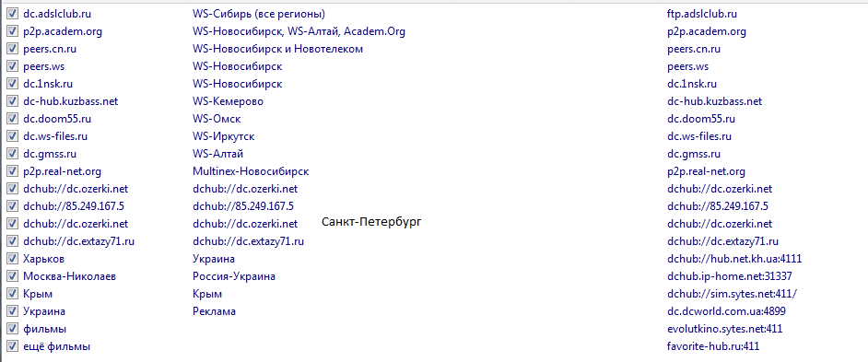Uncheck the dc.adslclub.ru hub checkbox
Screen dimensions: 868x362
pyautogui.click(x=12, y=13)
